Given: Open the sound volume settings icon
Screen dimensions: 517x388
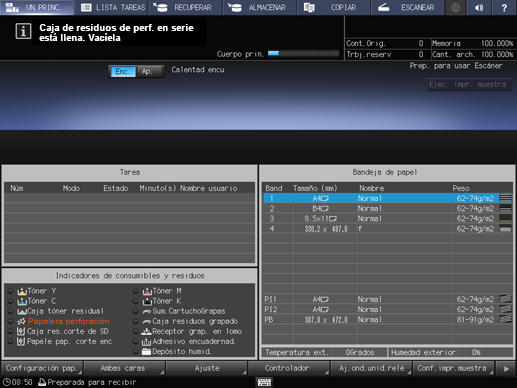Looking at the screenshot, I should pos(479,7).
